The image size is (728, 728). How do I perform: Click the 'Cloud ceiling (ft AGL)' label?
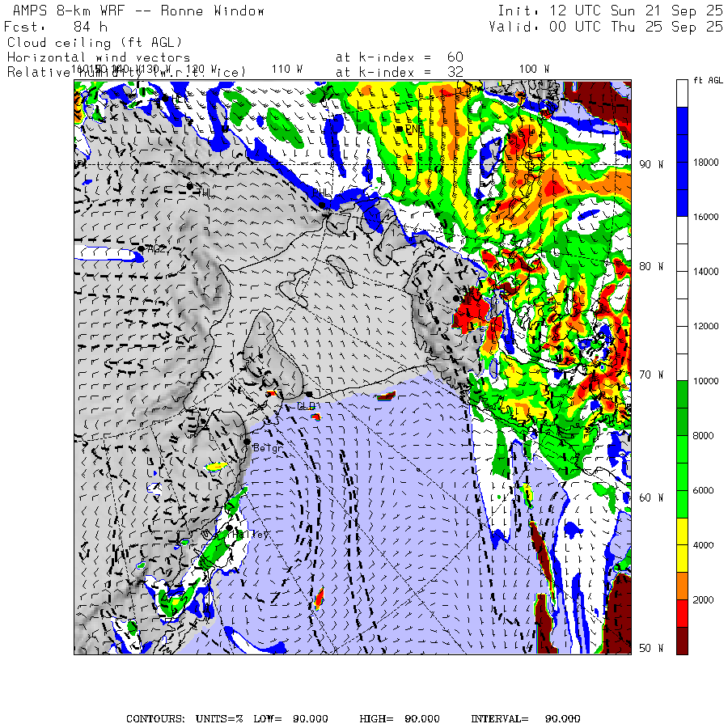coord(95,43)
